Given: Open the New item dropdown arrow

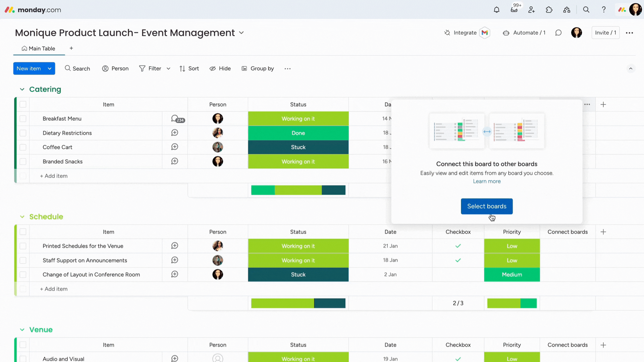Looking at the screenshot, I should (x=50, y=68).
